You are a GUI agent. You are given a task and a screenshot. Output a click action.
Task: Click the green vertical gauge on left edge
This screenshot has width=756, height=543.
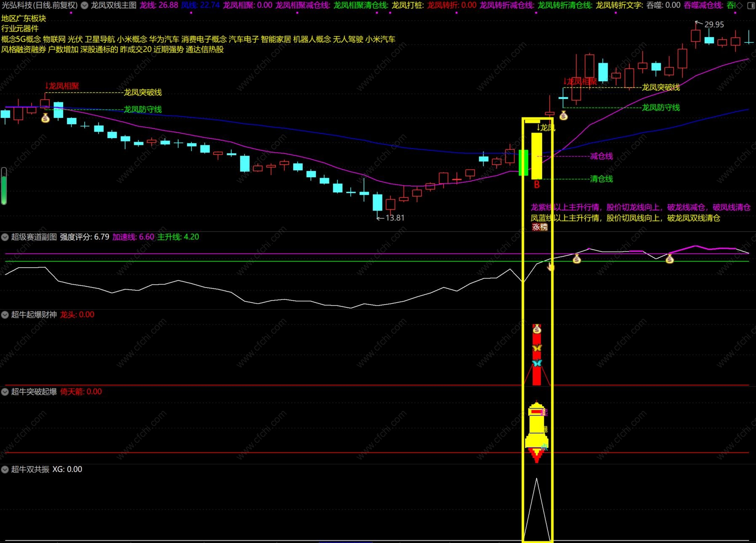tap(4, 186)
